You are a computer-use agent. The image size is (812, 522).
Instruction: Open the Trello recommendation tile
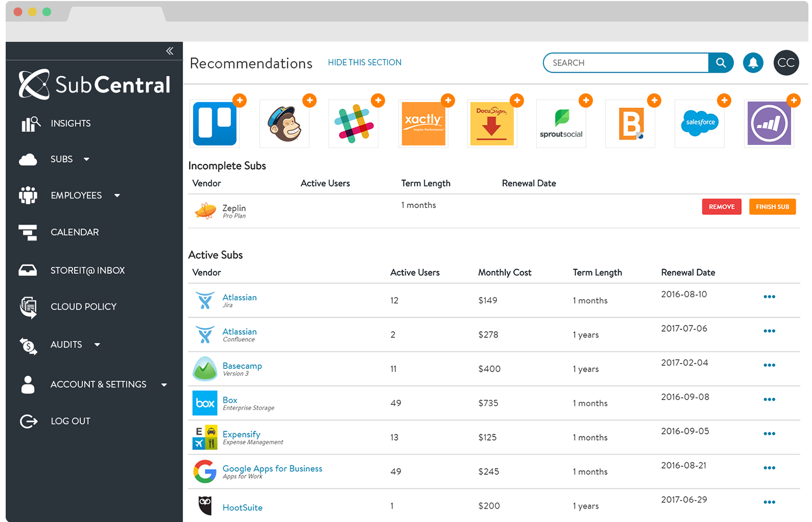tap(215, 124)
